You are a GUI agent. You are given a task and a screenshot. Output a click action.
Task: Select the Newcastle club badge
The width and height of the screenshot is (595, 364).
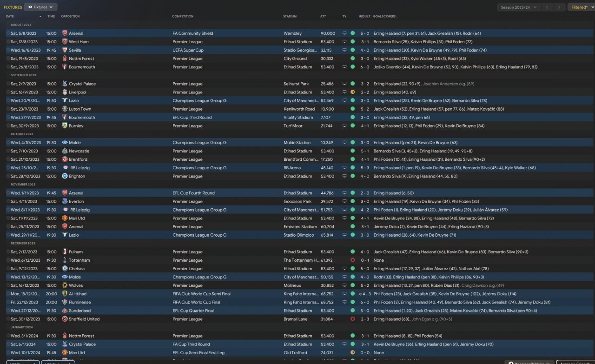pyautogui.click(x=65, y=151)
